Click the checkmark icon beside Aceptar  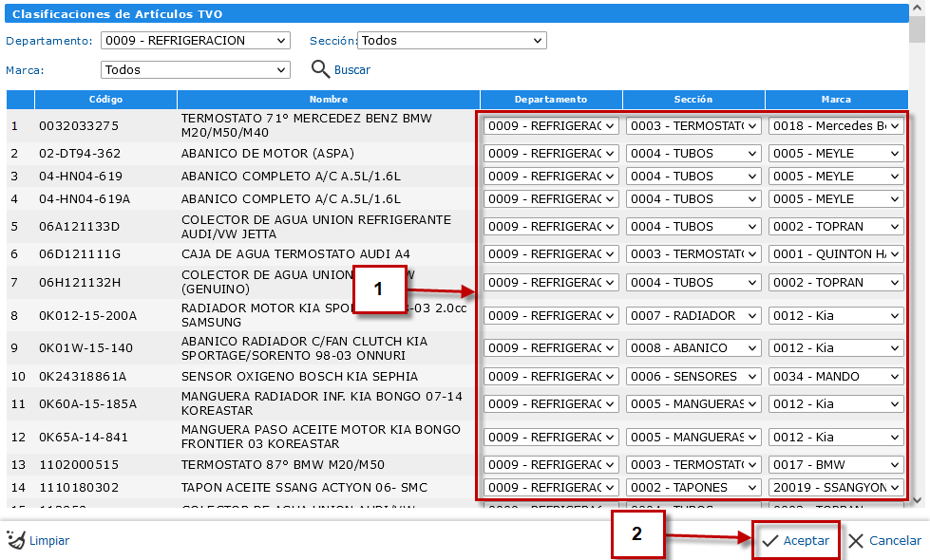769,540
